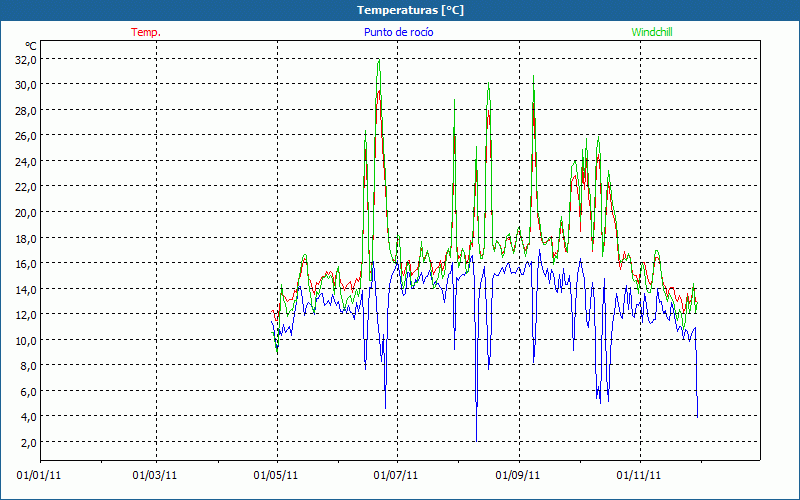800x500 pixels.
Task: Click the 01/01/11 date label
Action: tap(39, 476)
